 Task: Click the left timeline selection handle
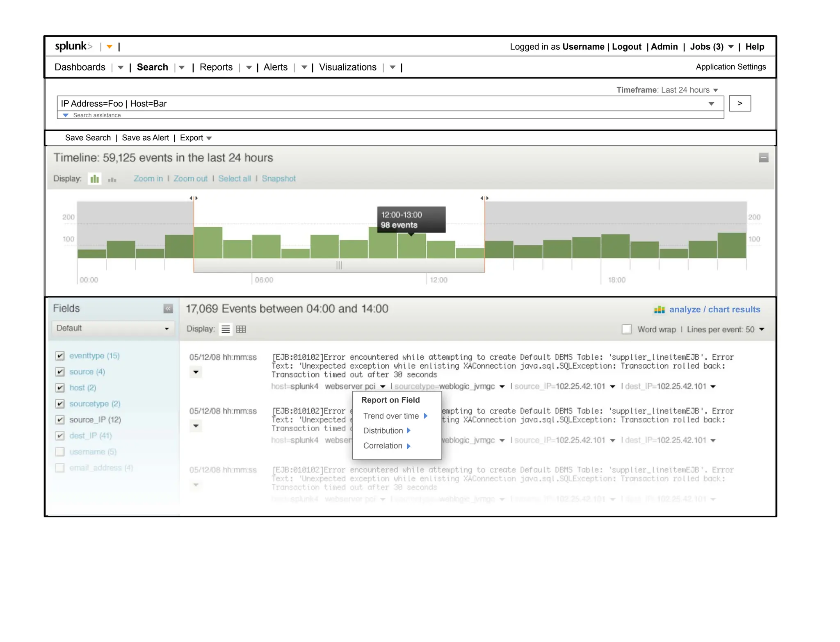point(194,198)
